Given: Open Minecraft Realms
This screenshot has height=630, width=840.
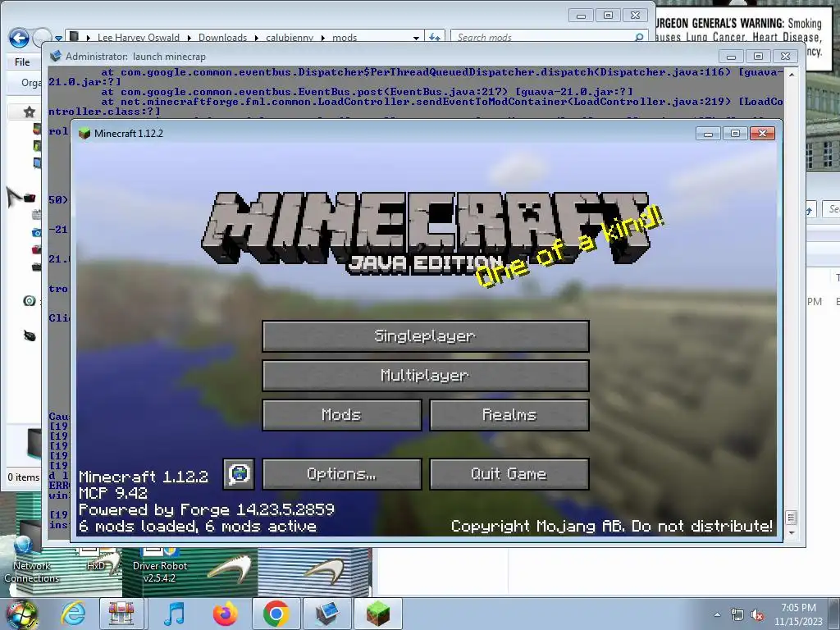Looking at the screenshot, I should (509, 414).
